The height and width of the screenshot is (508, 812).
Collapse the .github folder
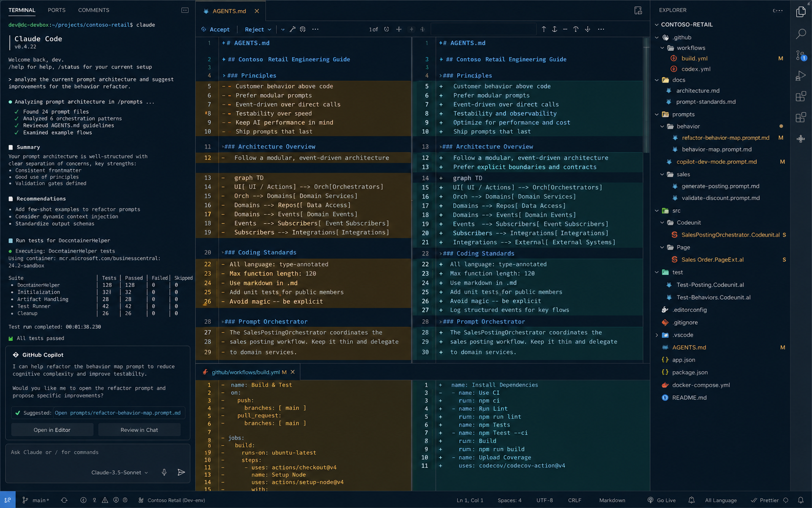tap(657, 37)
